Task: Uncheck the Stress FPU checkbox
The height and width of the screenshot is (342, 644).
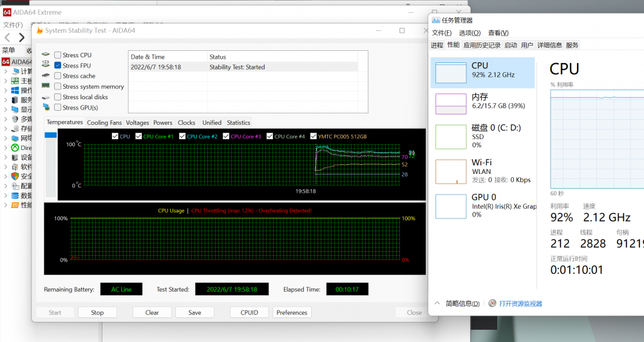Action: click(x=57, y=65)
